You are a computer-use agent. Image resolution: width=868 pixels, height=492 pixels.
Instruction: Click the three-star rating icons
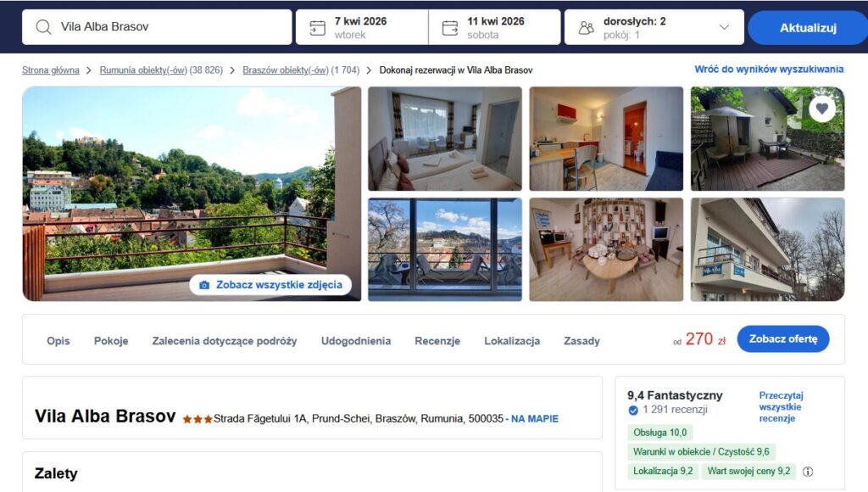[x=198, y=419]
